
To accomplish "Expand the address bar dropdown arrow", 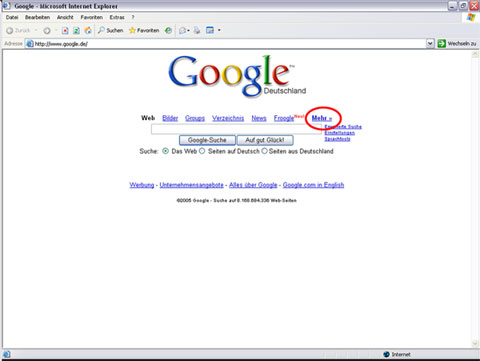I will [430, 43].
